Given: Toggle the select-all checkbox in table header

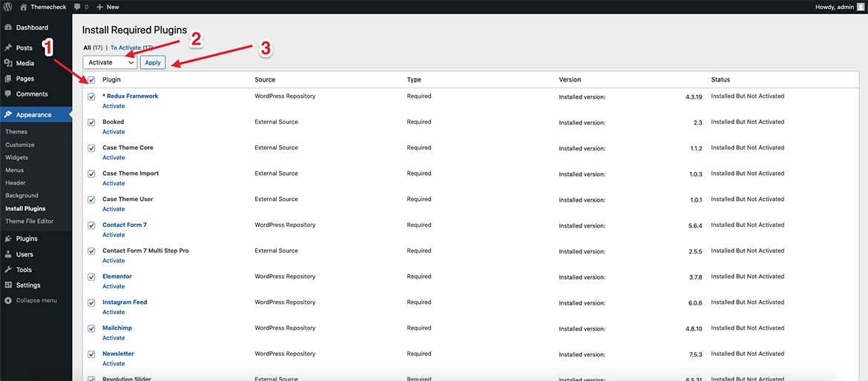Looking at the screenshot, I should (x=92, y=79).
